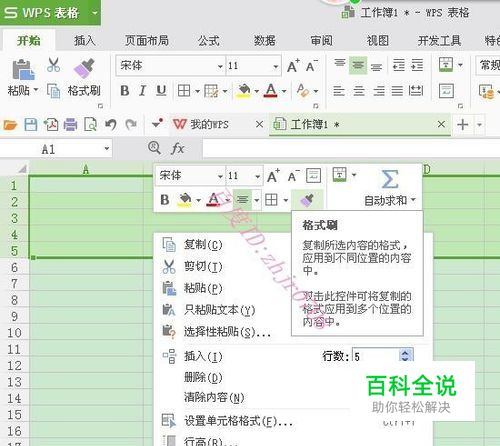The image size is (500, 446).
Task: Click the Open folder icon in quick toolbar
Action: (10, 125)
